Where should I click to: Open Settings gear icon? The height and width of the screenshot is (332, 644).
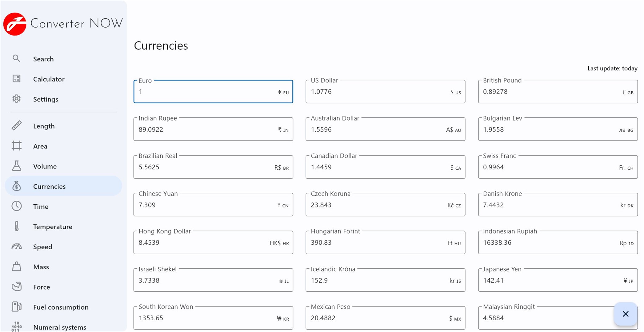pos(16,99)
